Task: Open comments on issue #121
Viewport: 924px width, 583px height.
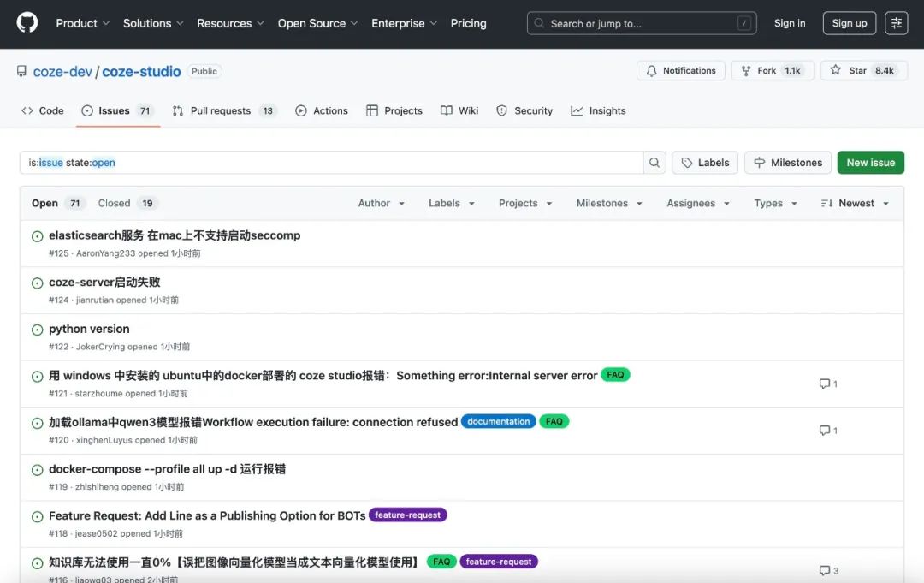Action: 828,384
